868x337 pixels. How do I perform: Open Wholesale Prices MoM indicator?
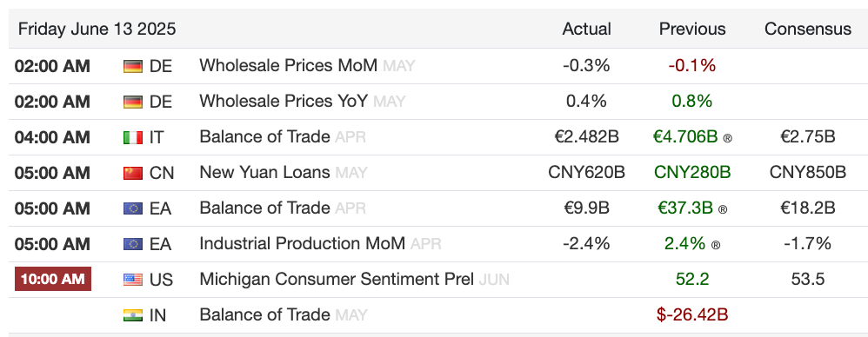click(289, 66)
